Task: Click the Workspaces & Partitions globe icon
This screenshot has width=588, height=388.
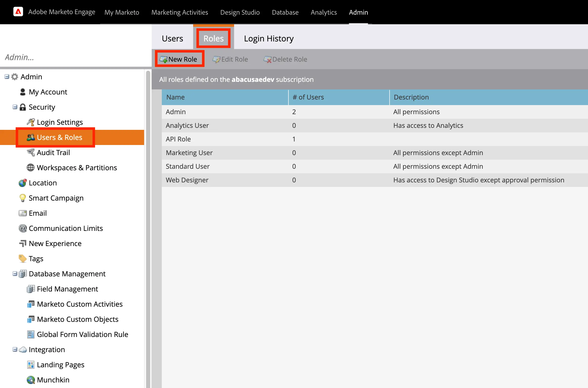Action: tap(31, 168)
